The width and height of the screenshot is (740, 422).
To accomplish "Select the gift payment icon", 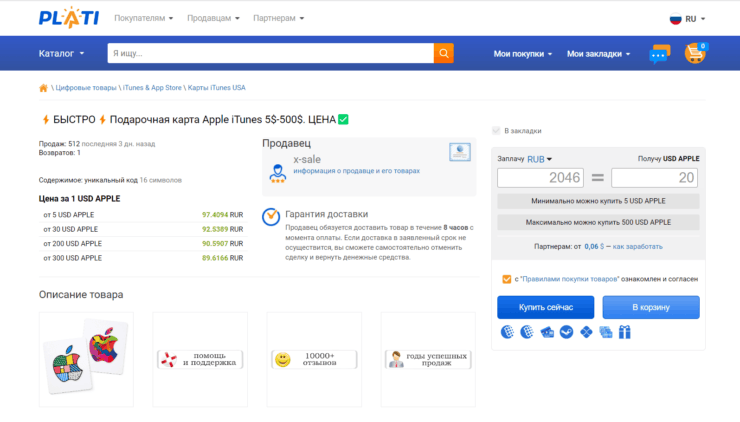I will tap(625, 332).
